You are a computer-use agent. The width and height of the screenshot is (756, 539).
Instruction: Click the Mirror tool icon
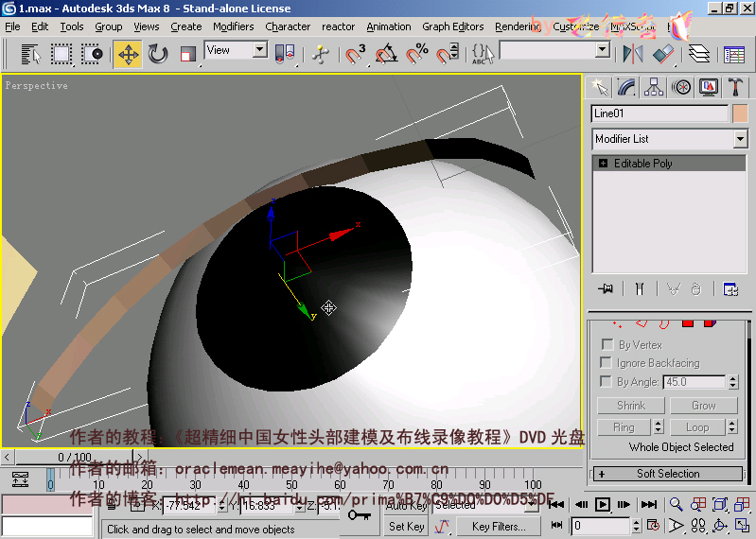633,54
